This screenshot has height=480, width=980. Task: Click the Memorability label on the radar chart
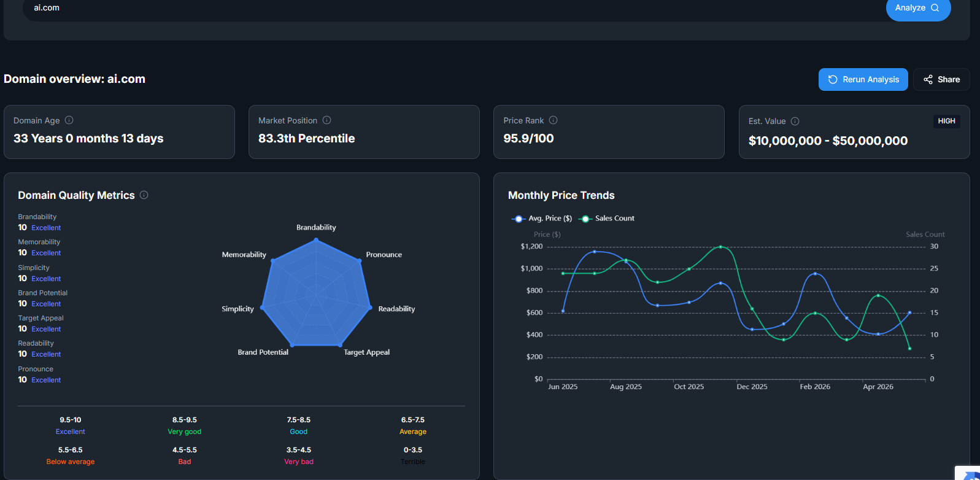coord(244,255)
